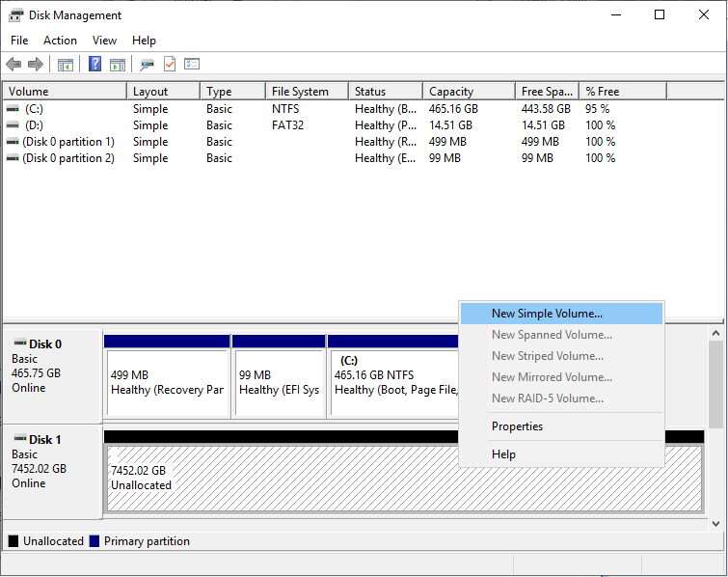Click the drive icon for Disk 0 partition 2
The width and height of the screenshot is (728, 577).
pos(13,158)
